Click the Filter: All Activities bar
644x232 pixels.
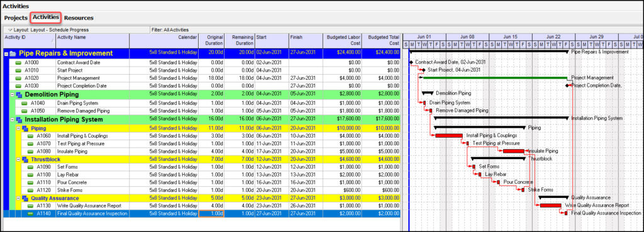(170, 30)
